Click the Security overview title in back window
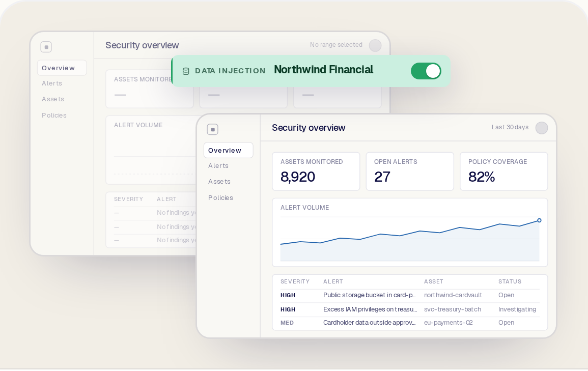 coord(142,45)
